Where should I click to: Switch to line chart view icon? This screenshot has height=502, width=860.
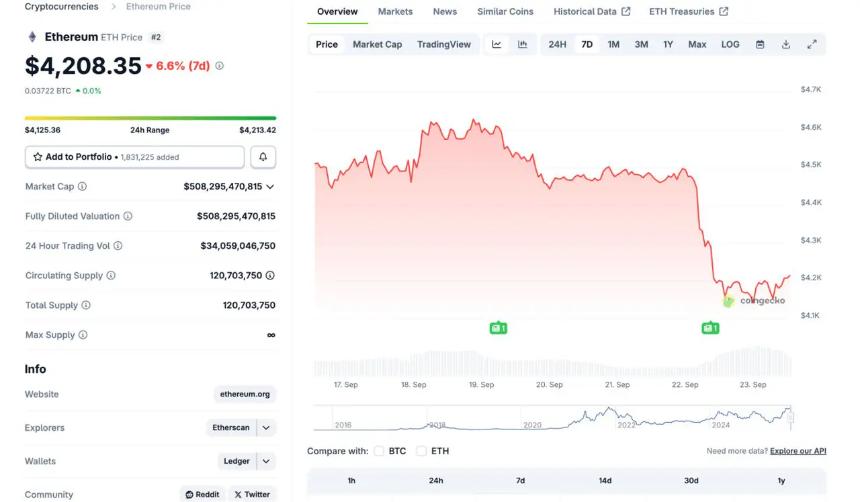[497, 44]
